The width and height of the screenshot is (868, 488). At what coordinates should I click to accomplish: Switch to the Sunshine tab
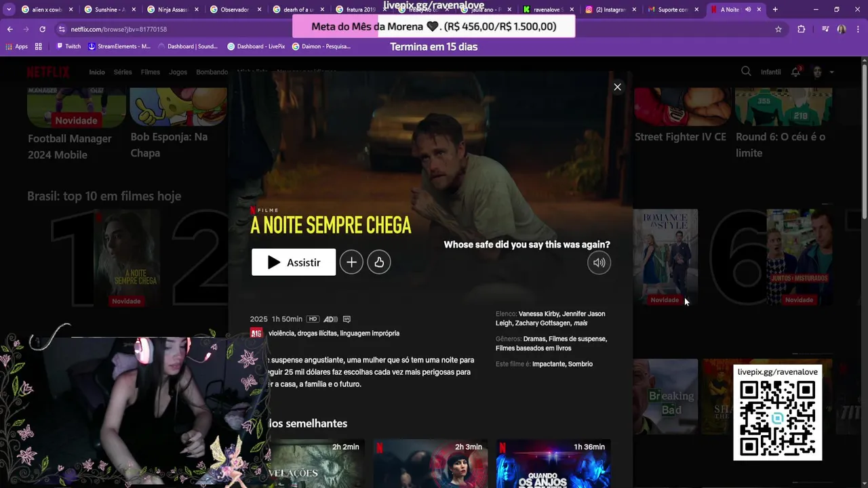pos(109,9)
